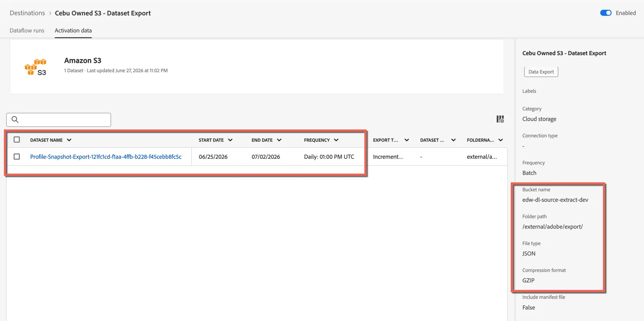Open the End Date column chevron
644x321 pixels.
[x=279, y=140]
